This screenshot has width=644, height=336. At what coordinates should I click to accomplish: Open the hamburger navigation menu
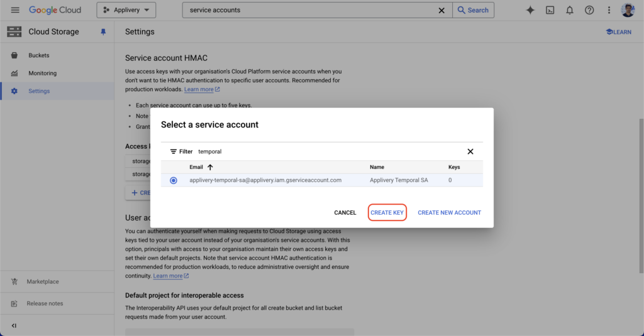point(15,10)
